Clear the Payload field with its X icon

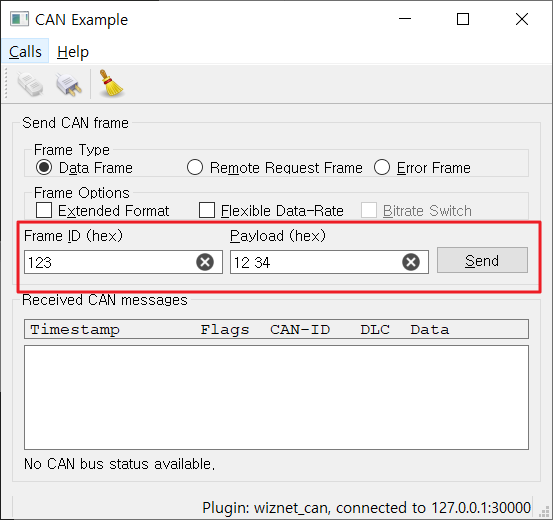(x=411, y=262)
